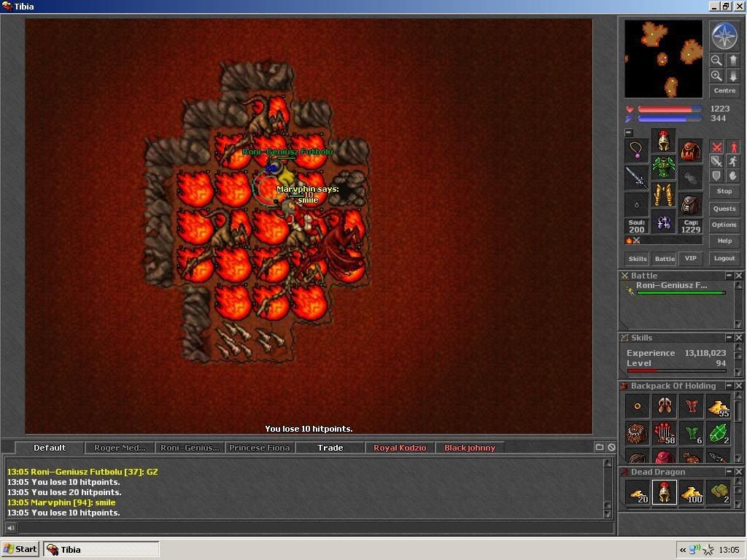Image resolution: width=747 pixels, height=560 pixels.
Task: Click the green item stack of 6 in backpack
Action: tap(692, 433)
